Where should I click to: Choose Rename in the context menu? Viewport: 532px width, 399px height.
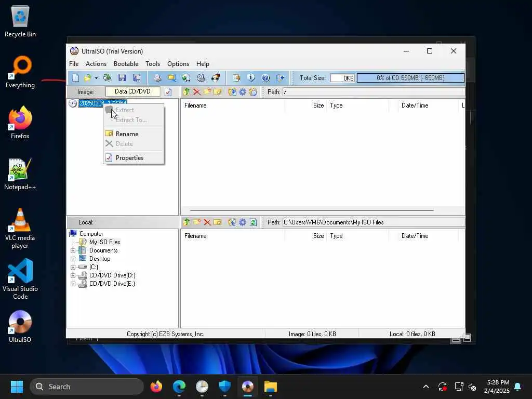point(134,134)
